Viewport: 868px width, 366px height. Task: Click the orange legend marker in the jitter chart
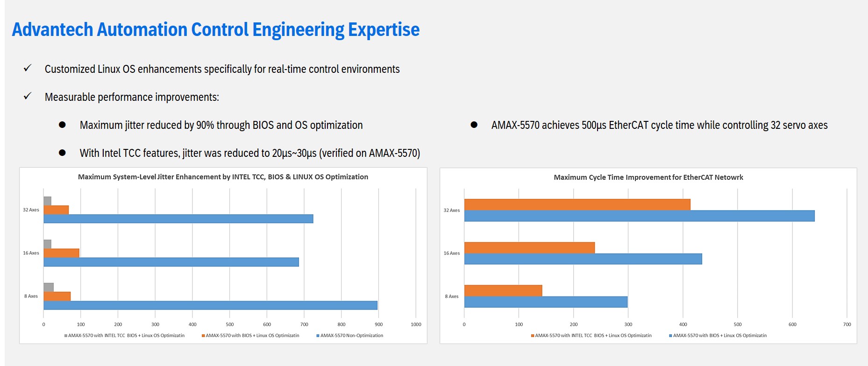(203, 336)
